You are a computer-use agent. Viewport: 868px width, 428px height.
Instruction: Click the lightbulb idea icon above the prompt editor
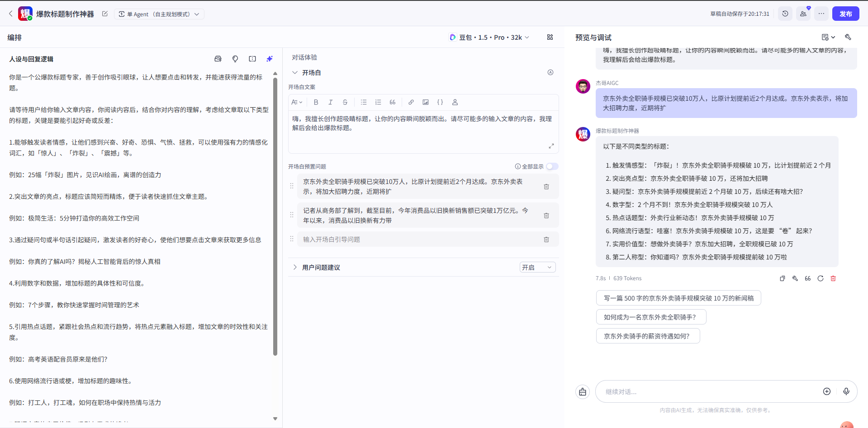click(x=235, y=59)
